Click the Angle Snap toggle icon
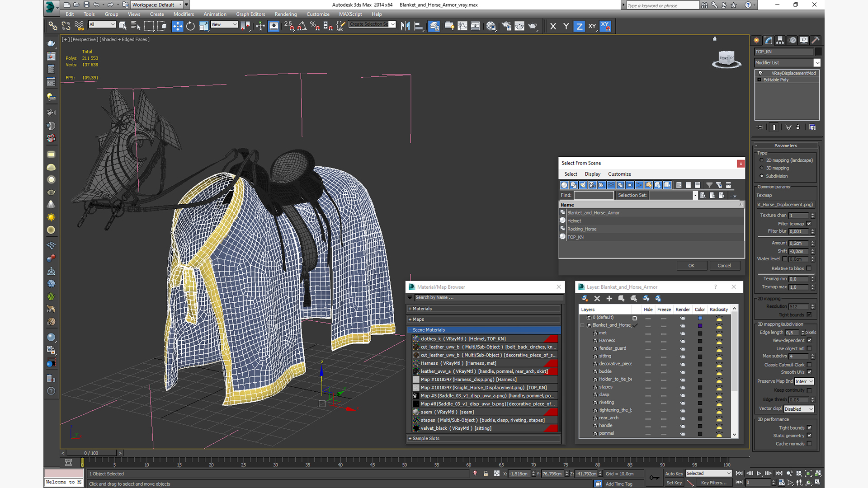The height and width of the screenshot is (488, 868). [302, 26]
